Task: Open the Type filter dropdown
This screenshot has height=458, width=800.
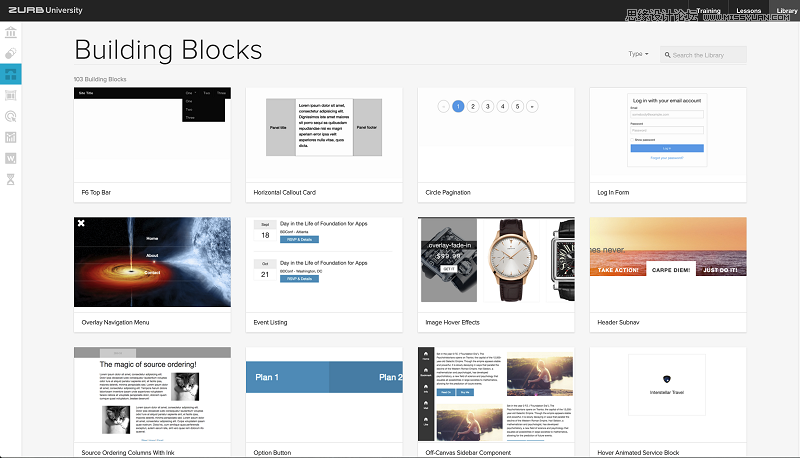Action: (638, 54)
